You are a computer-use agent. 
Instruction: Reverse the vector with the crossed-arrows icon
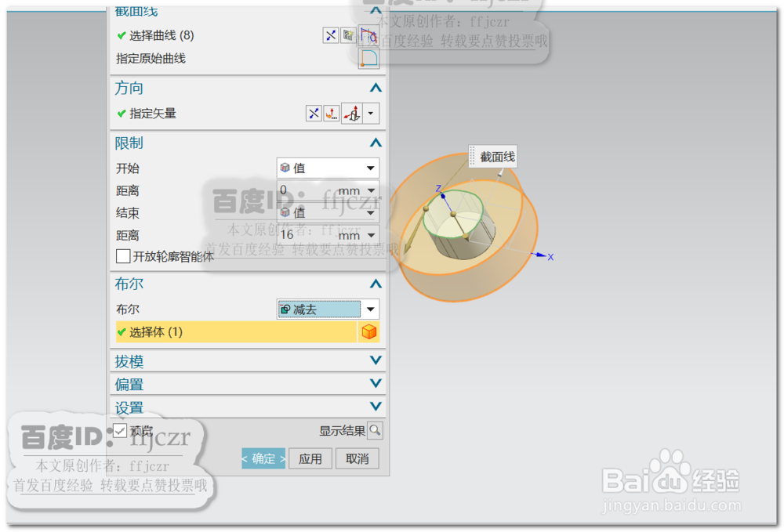314,112
